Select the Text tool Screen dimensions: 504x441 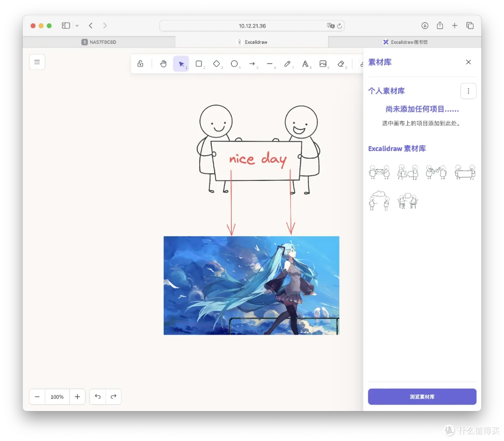(305, 63)
